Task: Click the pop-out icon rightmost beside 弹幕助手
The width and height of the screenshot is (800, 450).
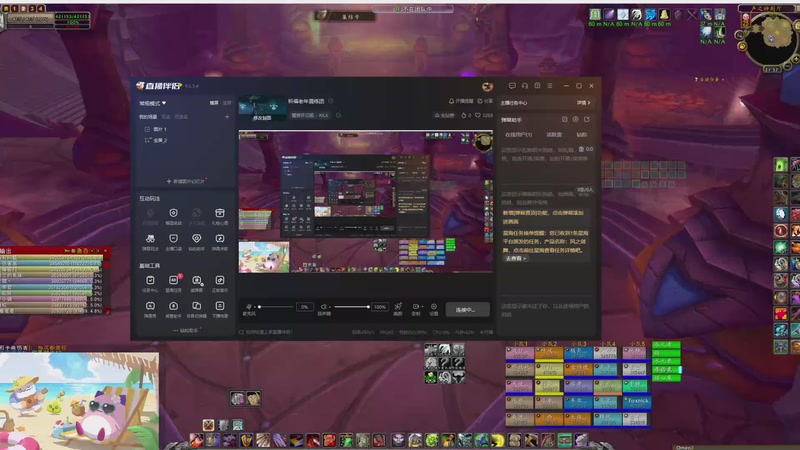Action: click(x=587, y=119)
